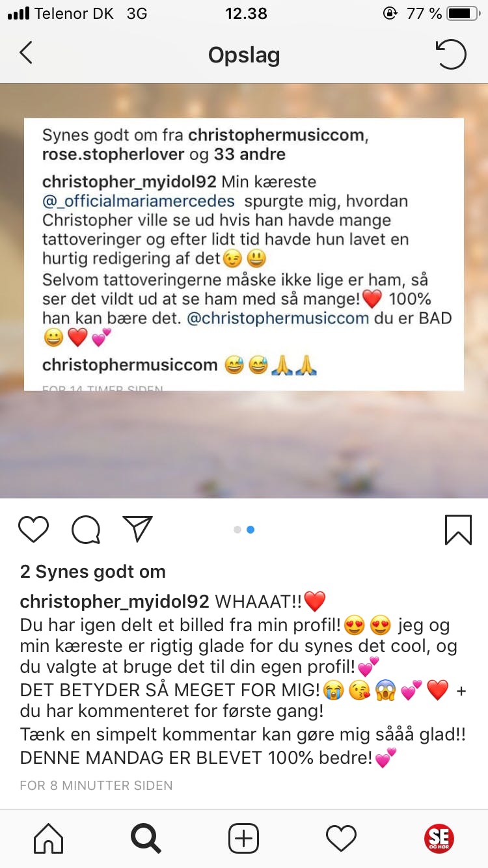View the list of '2 Synes godt om' likes
This screenshot has width=488, height=868.
coord(93,572)
